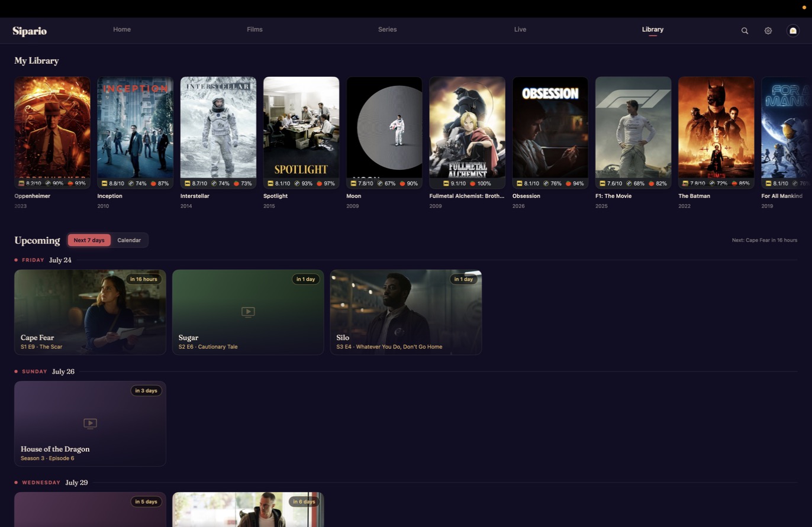Click the placeholder video icon on Sugar card
Screen dimensions: 812x527
pyautogui.click(x=248, y=312)
